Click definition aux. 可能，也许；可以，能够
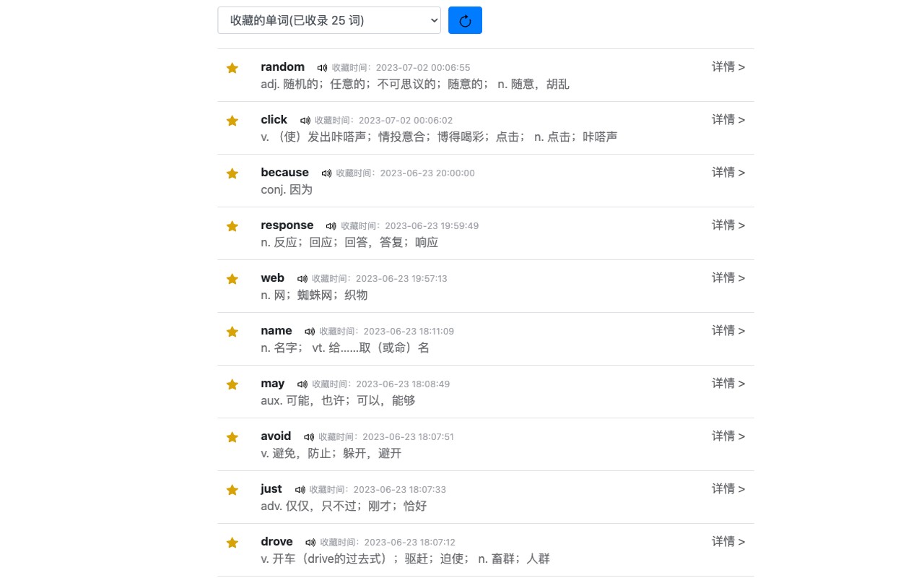 pyautogui.click(x=338, y=400)
